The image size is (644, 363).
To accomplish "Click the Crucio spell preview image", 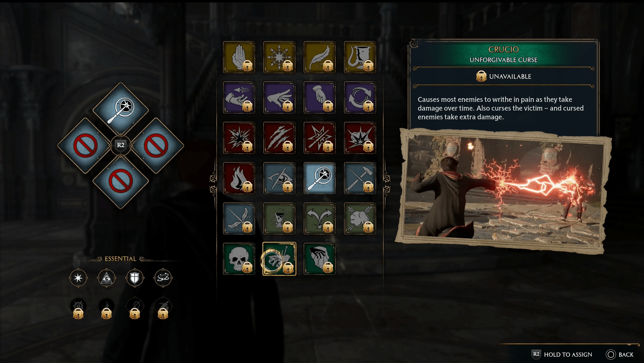I will coord(503,191).
